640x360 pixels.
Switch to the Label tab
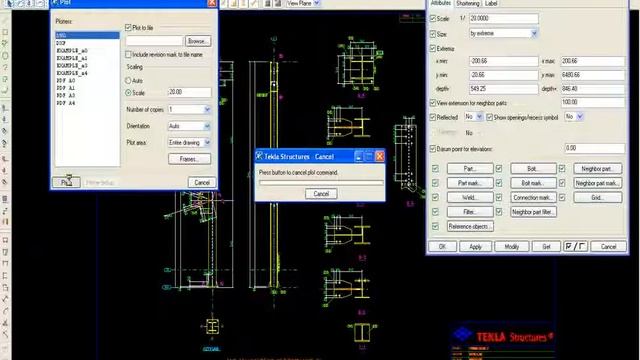point(491,3)
